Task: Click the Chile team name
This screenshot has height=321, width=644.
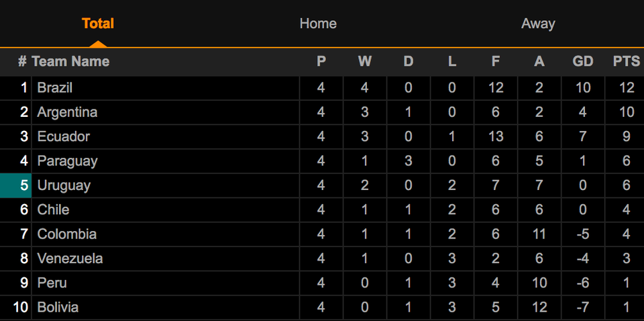Action: click(53, 210)
